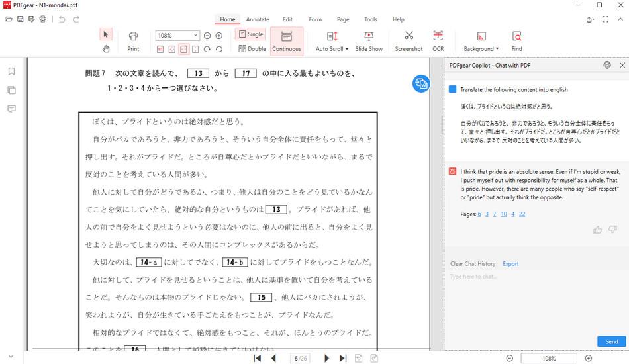Open the Page tab
629x364 pixels.
point(343,19)
